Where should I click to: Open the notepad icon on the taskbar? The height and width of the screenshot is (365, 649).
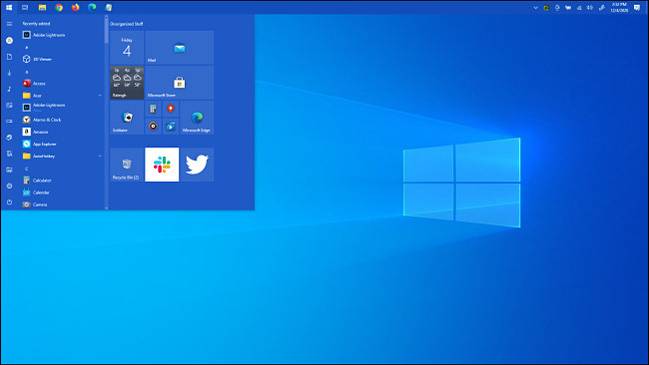tap(108, 7)
